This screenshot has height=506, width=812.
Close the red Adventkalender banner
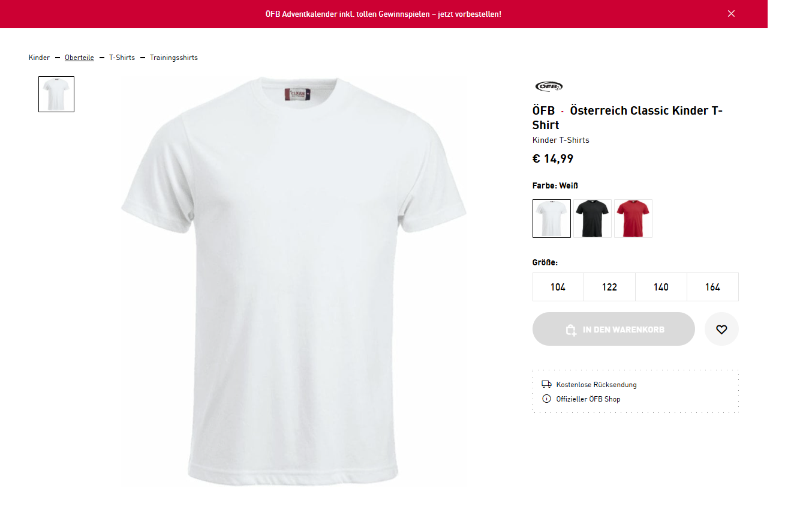(731, 14)
